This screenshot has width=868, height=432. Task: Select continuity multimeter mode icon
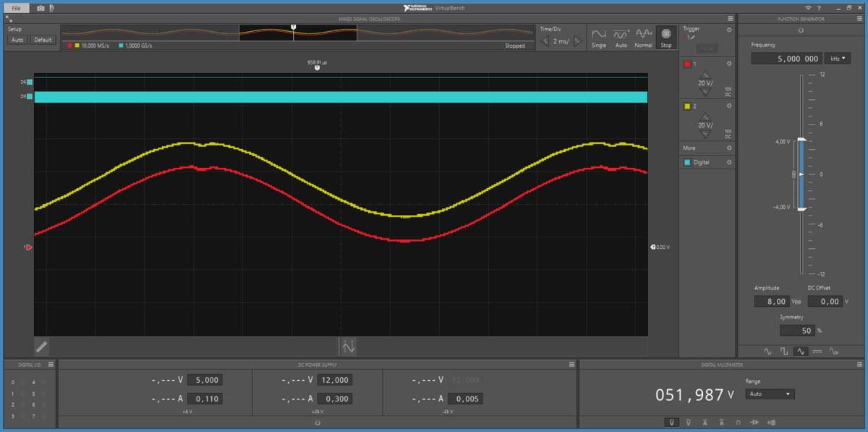click(x=771, y=423)
